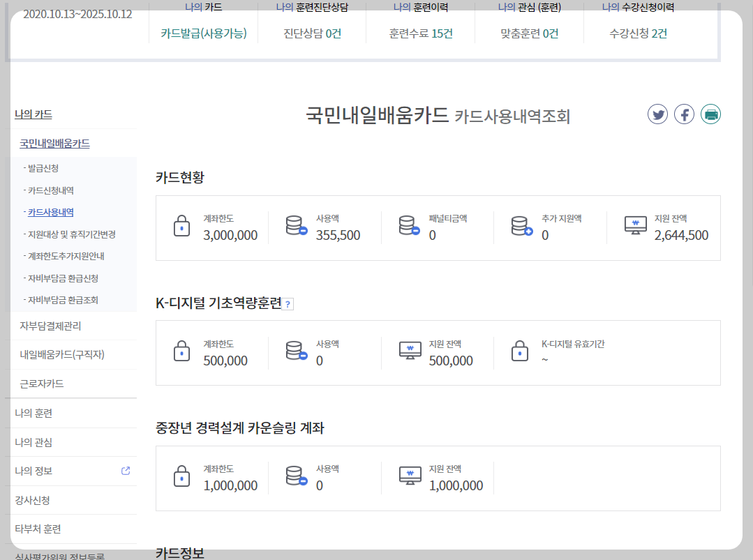Screen dimensions: 753x560
Task: Open 진단상담 0건 link
Action: pyautogui.click(x=312, y=33)
